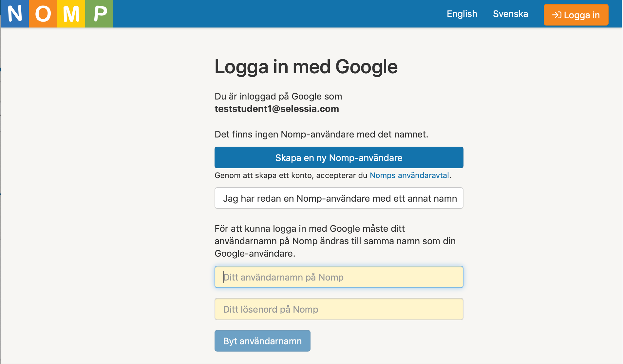This screenshot has width=623, height=364.
Task: Click the För att kunna logga in paragraph
Action: tap(335, 241)
